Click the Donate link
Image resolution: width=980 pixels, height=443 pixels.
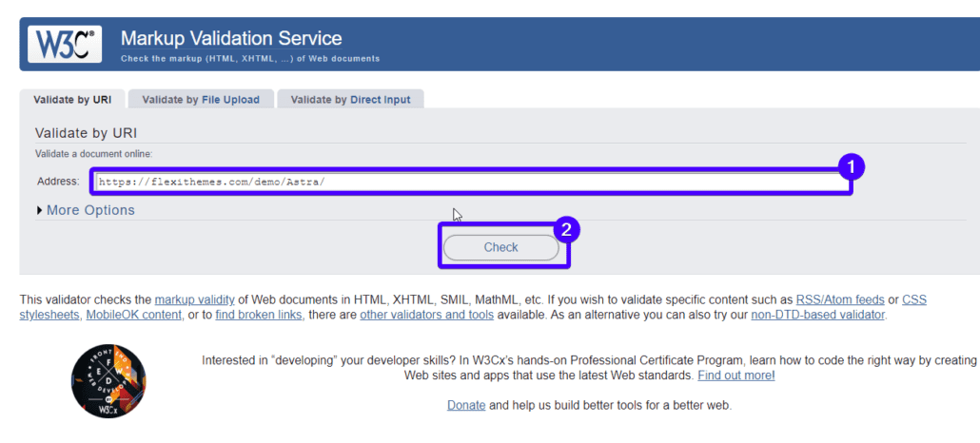click(466, 405)
